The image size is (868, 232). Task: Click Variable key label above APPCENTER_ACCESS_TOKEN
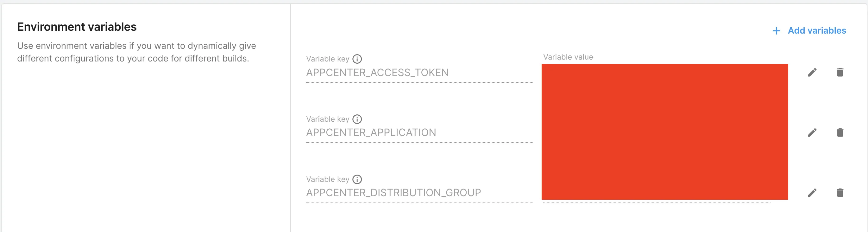coord(328,59)
